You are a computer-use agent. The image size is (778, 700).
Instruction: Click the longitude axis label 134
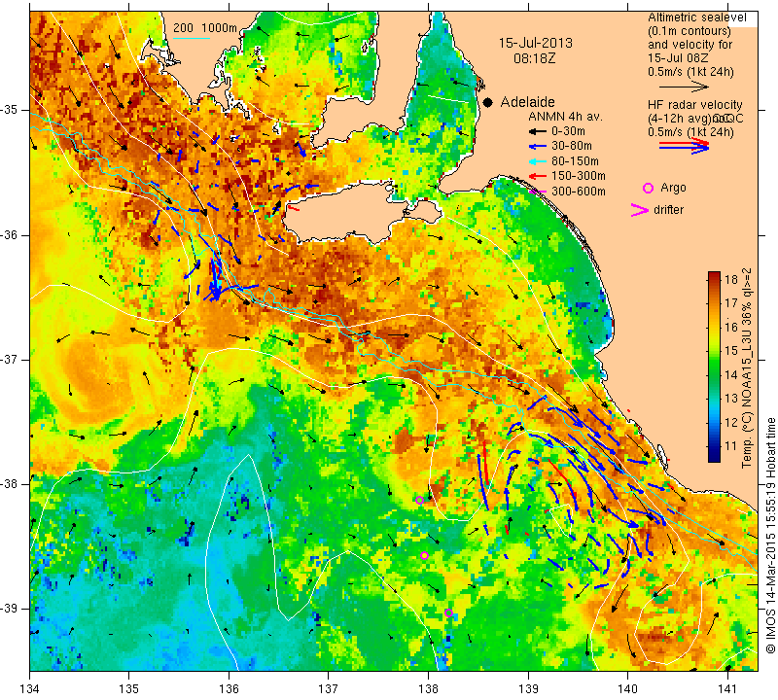30,688
